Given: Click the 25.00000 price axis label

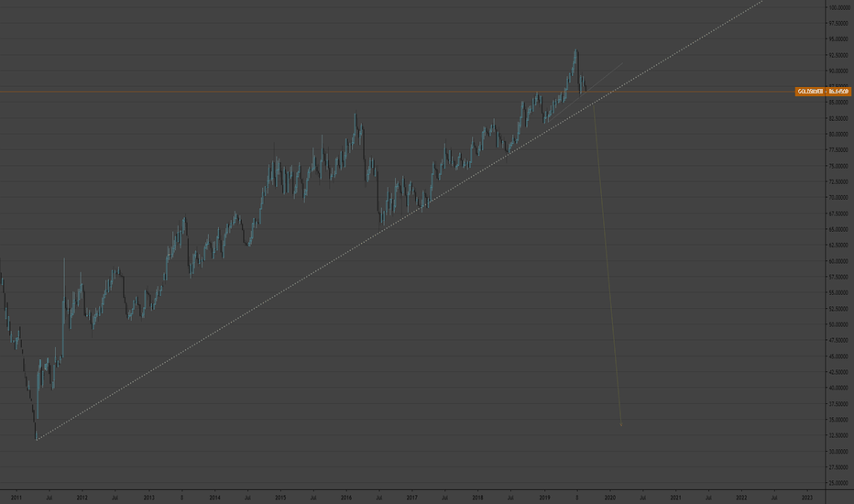Looking at the screenshot, I should pyautogui.click(x=838, y=483).
